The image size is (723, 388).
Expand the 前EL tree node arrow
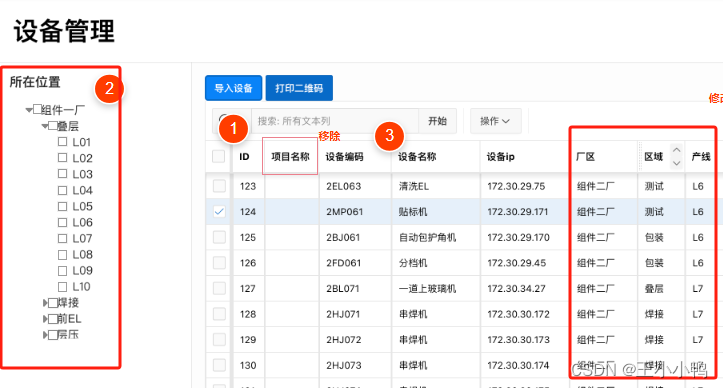point(45,319)
